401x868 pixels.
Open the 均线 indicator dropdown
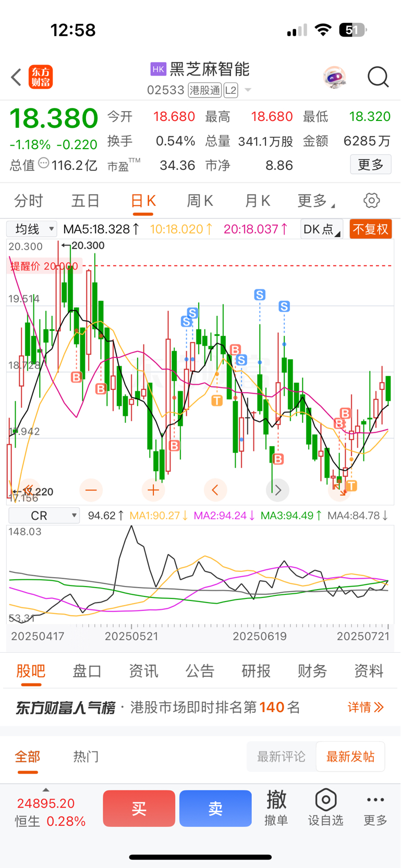(32, 229)
